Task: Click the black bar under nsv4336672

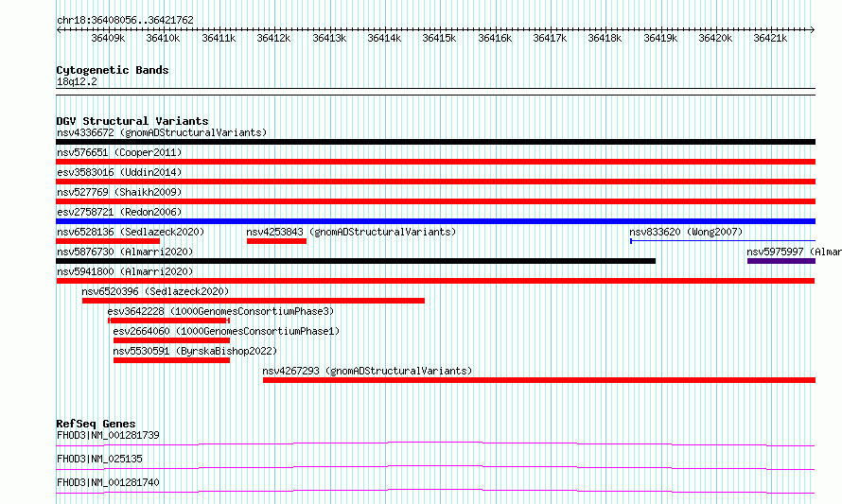Action: pyautogui.click(x=435, y=142)
